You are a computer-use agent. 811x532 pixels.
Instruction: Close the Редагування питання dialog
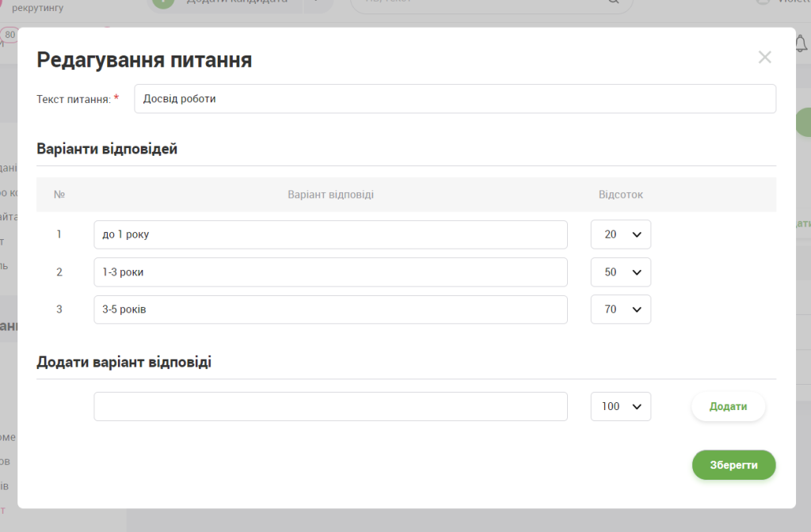(x=764, y=57)
